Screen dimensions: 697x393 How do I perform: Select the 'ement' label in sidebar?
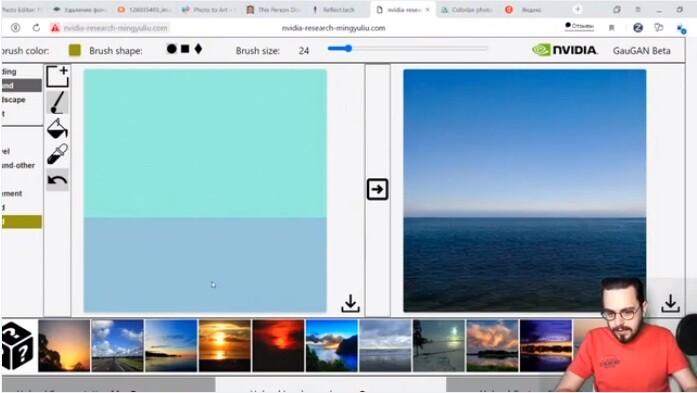(x=12, y=193)
